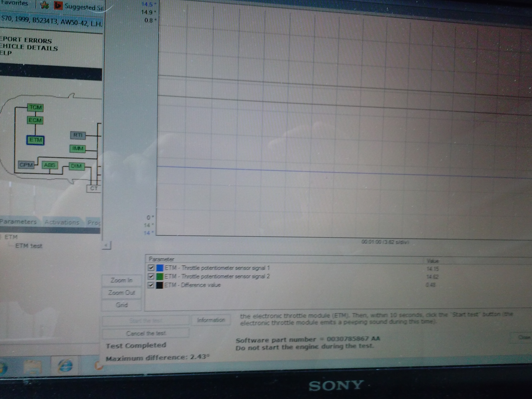Viewport: 532px width, 399px height.
Task: Select the CPM module box
Action: coord(26,165)
